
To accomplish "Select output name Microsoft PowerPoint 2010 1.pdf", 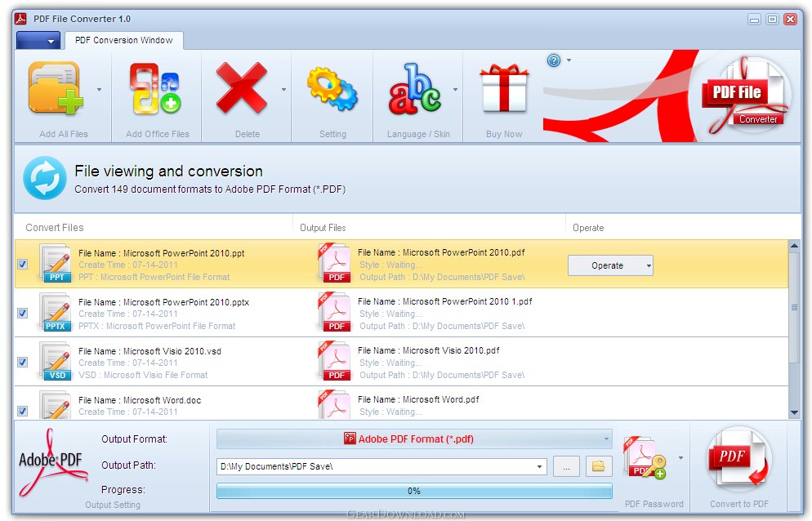I will (x=445, y=301).
